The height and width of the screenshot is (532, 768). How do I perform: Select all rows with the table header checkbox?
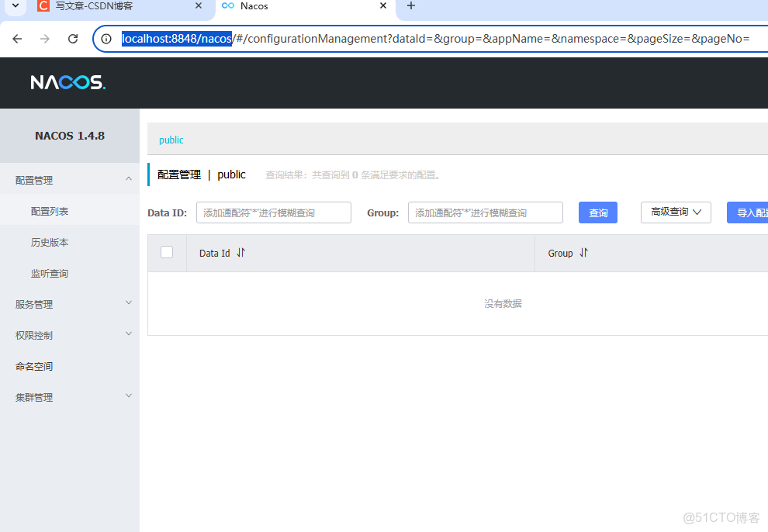pos(167,252)
